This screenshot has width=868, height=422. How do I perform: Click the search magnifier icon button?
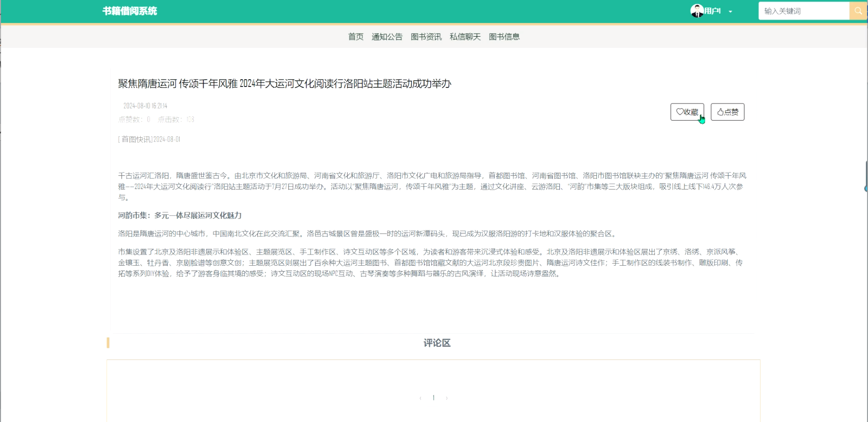tap(858, 11)
